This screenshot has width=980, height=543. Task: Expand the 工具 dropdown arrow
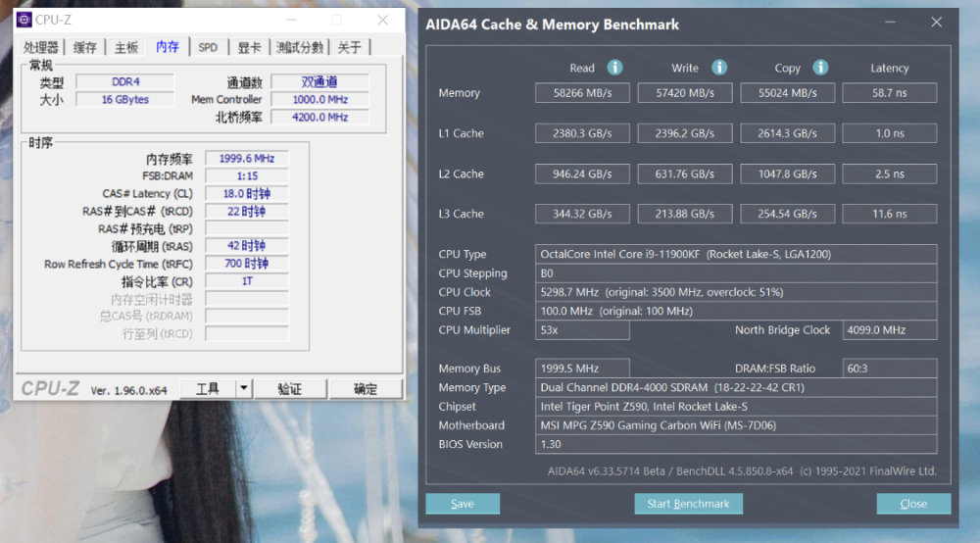point(244,389)
